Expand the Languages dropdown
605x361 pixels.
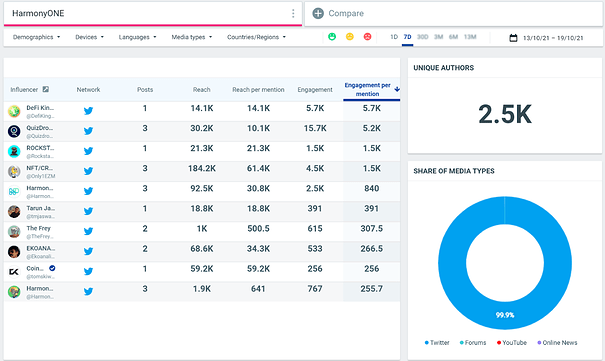tap(137, 37)
